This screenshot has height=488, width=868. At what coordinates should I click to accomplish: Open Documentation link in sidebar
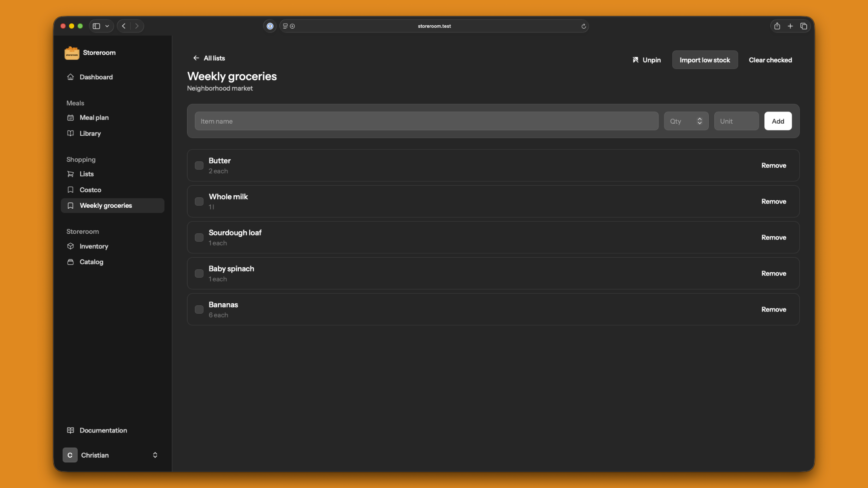[x=112, y=430]
